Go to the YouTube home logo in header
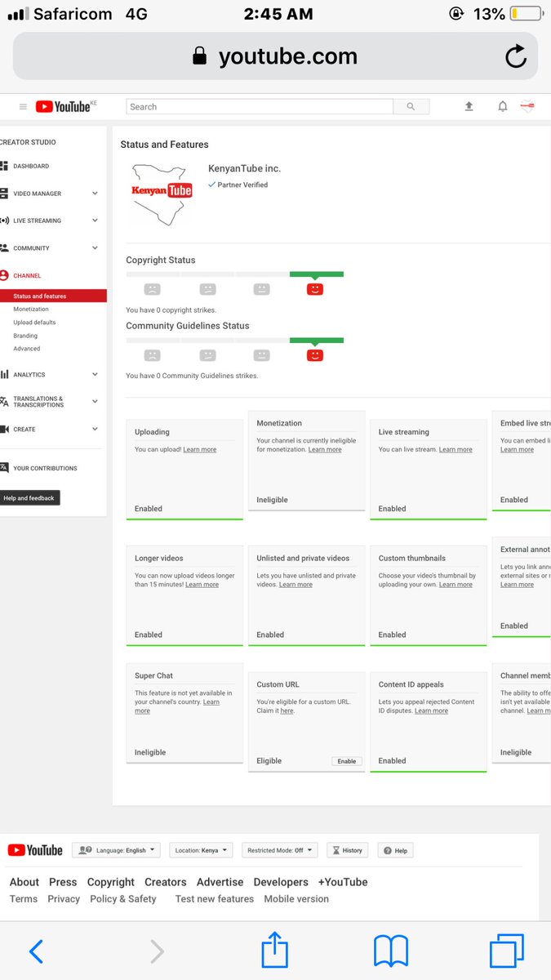Image resolution: width=551 pixels, height=980 pixels. point(66,106)
